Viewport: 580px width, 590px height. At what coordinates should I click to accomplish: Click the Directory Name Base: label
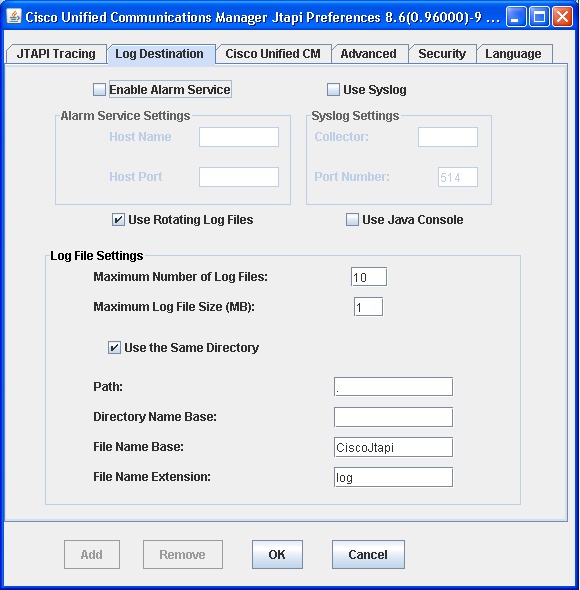[155, 417]
